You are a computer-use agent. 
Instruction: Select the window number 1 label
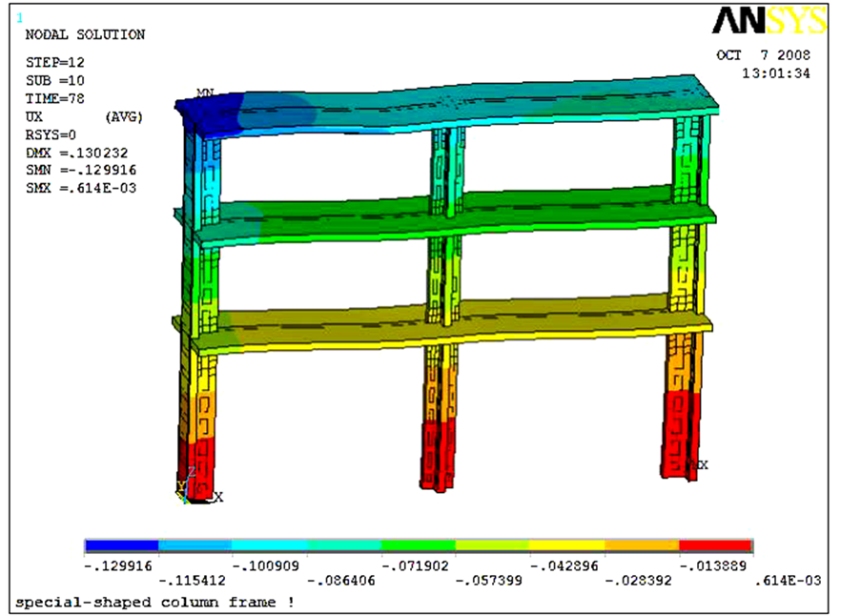[x=21, y=17]
